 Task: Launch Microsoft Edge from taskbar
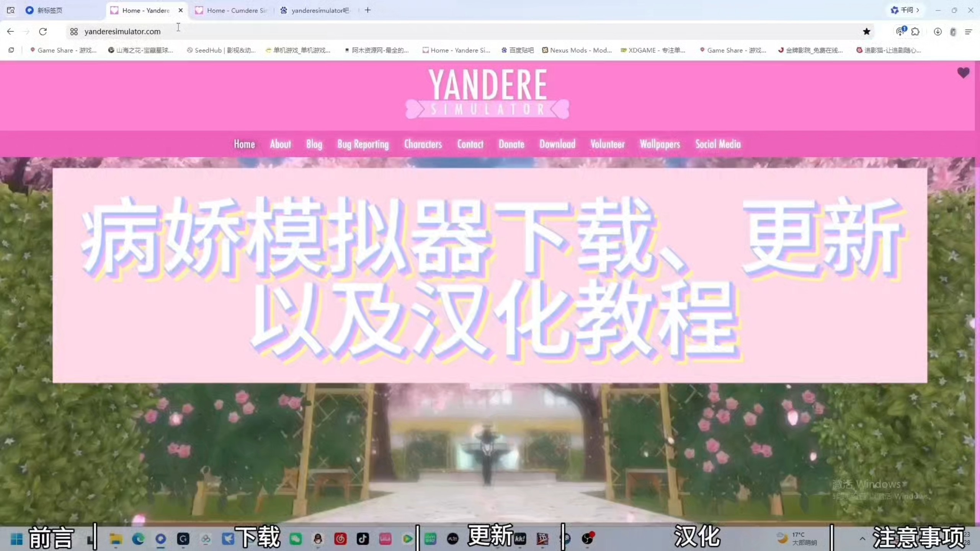click(x=138, y=539)
